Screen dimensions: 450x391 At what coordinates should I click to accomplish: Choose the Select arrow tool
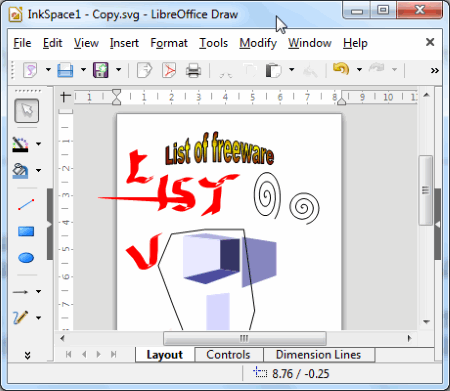point(27,111)
